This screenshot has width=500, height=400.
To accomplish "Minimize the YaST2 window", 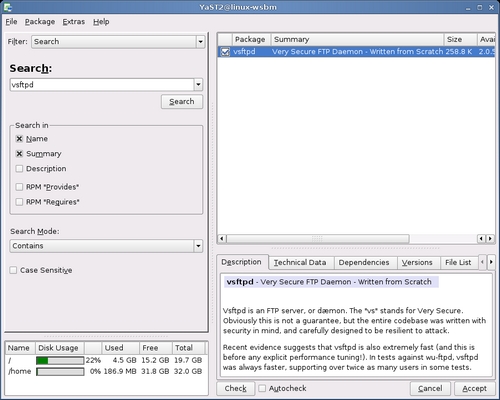I will tap(468, 7).
